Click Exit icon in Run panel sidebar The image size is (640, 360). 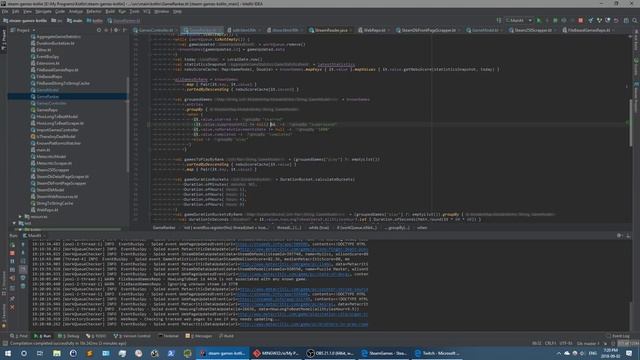(12, 278)
